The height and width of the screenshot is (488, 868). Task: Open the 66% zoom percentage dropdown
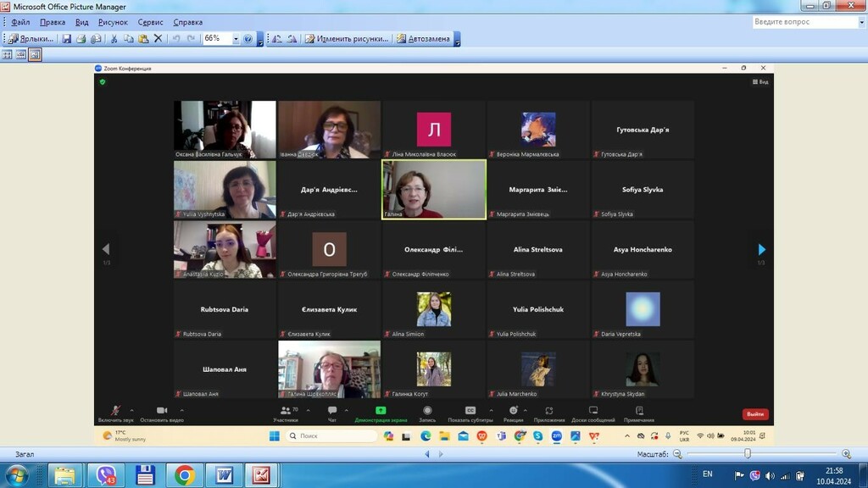(x=236, y=39)
